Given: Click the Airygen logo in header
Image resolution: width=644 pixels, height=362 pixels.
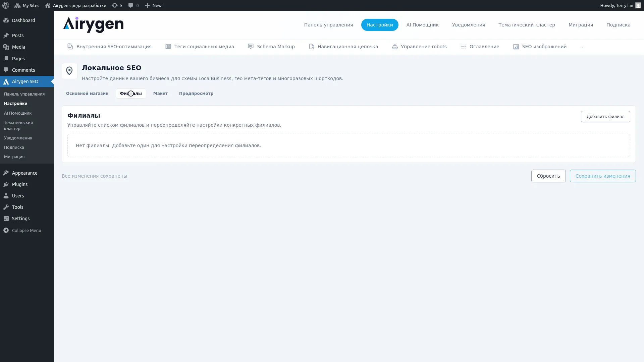Looking at the screenshot, I should pyautogui.click(x=93, y=25).
